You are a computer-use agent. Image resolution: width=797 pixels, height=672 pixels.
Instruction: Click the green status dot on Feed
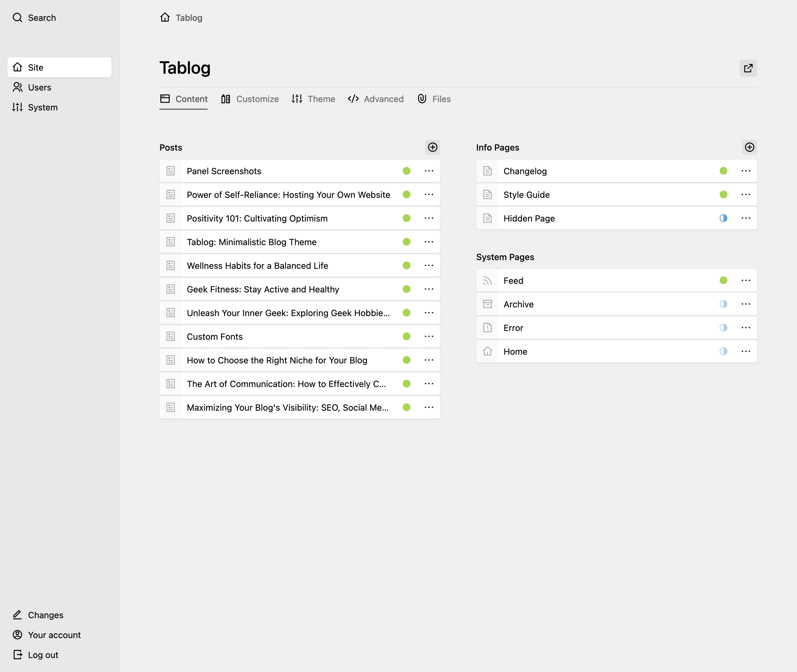click(723, 281)
